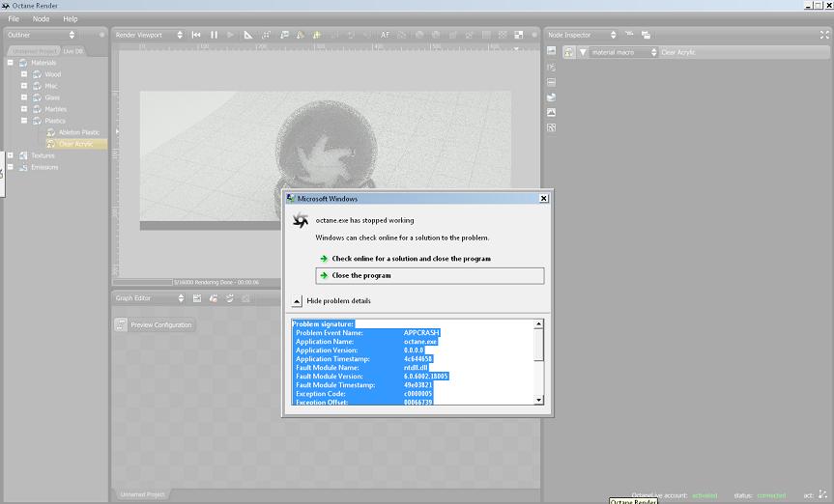
Task: Click the stacked windows icon in Node Inspector toolbar
Action: (x=646, y=35)
